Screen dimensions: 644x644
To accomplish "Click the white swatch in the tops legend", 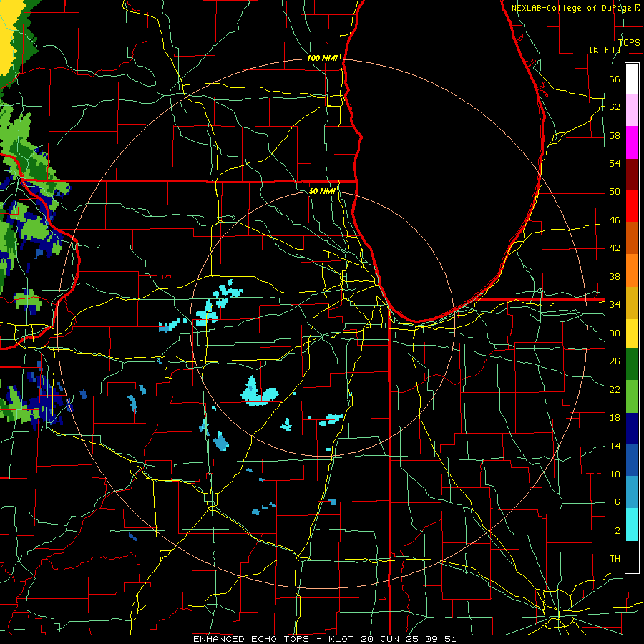I will click(632, 79).
